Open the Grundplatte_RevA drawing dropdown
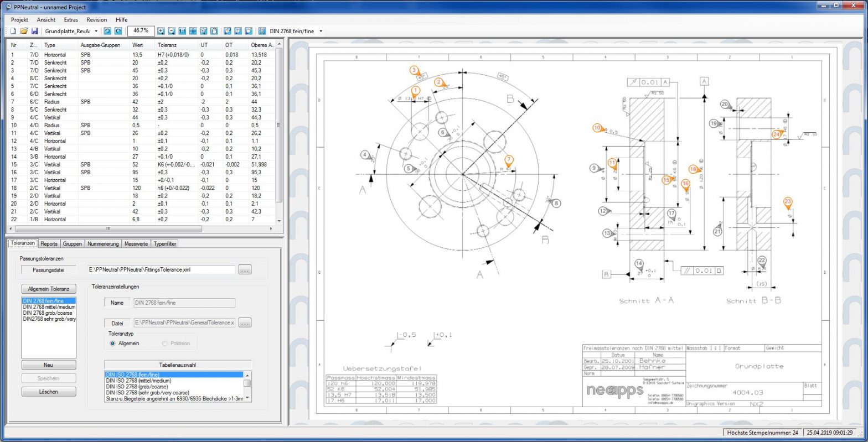 coord(96,32)
